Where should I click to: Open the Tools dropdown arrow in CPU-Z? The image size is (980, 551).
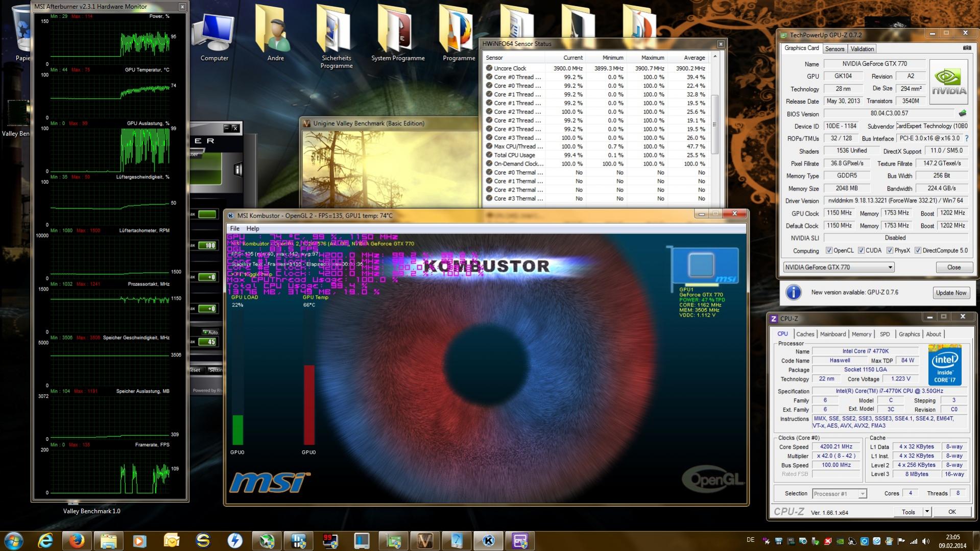[927, 511]
